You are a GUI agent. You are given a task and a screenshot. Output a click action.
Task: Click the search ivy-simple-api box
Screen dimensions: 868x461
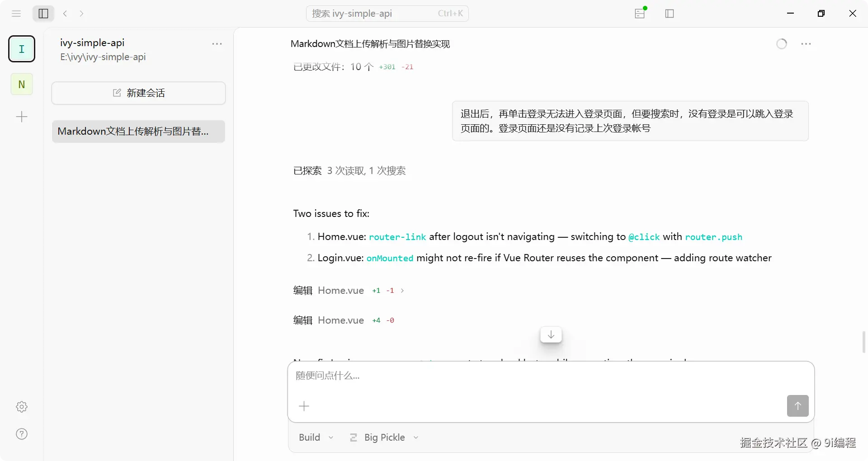[x=387, y=14]
